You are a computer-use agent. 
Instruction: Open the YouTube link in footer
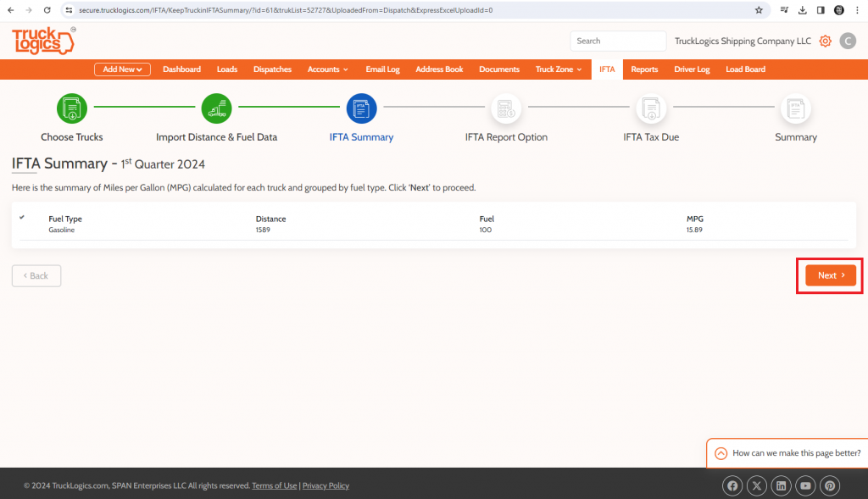point(805,485)
